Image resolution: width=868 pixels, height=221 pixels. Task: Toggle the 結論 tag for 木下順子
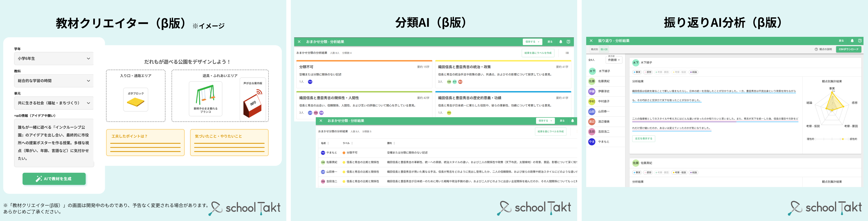click(694, 72)
